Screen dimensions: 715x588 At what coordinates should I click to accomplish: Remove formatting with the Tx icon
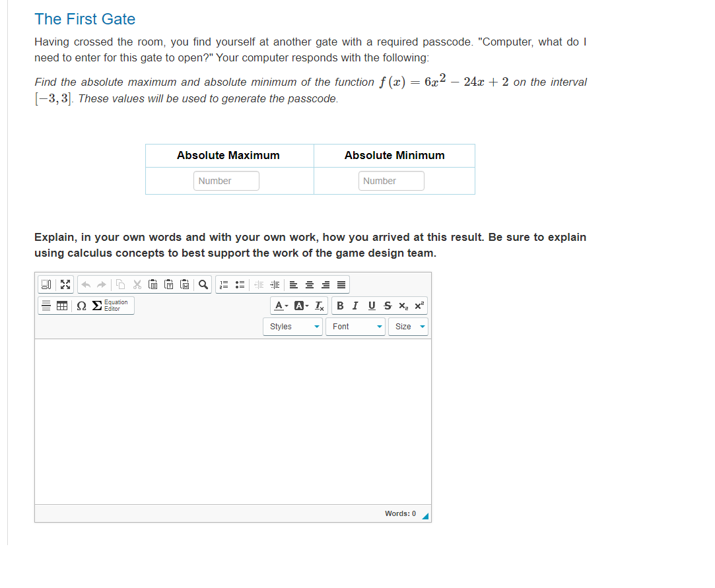pyautogui.click(x=319, y=306)
